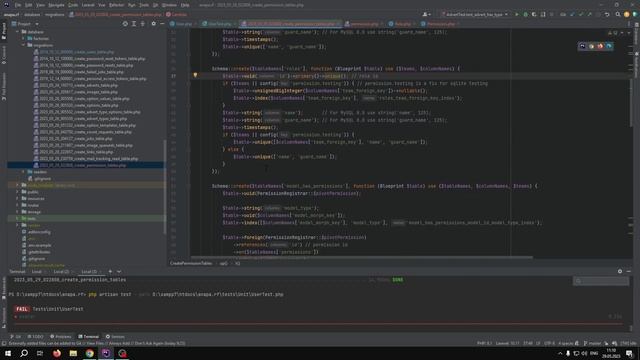Open Chrome from the taskbar
This screenshot has width=640, height=360.
point(89,353)
